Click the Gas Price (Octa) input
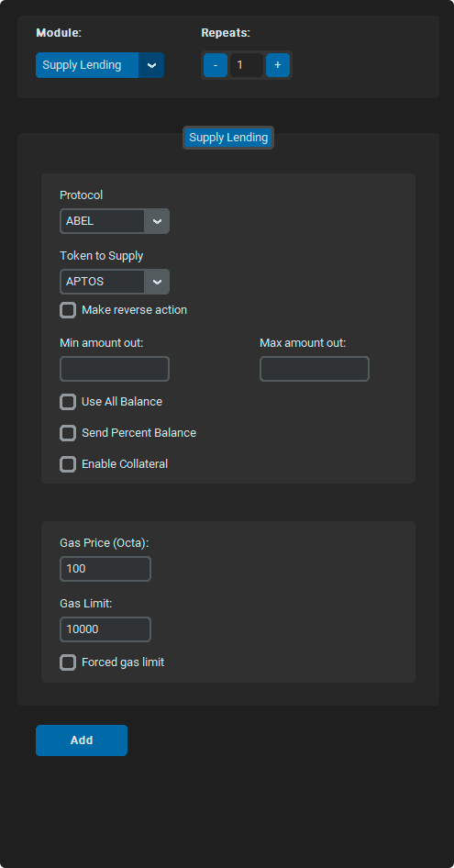454x868 pixels. (x=105, y=569)
